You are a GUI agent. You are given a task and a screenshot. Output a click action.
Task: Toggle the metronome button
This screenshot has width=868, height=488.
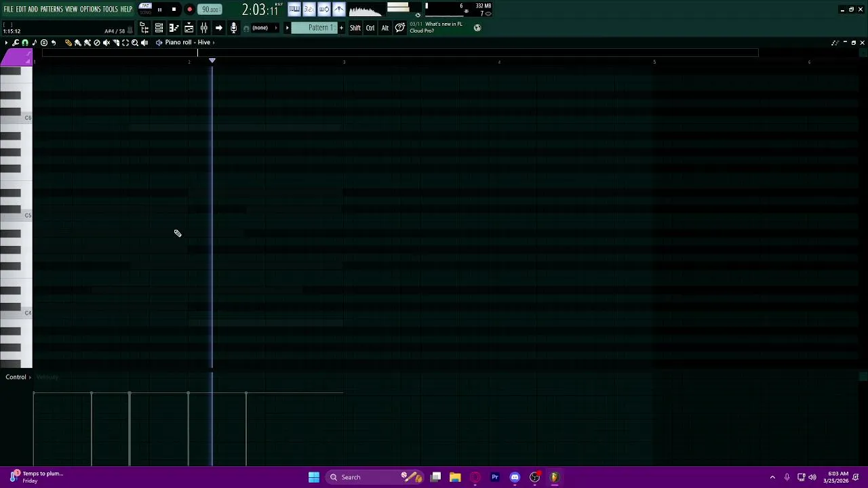(x=338, y=9)
